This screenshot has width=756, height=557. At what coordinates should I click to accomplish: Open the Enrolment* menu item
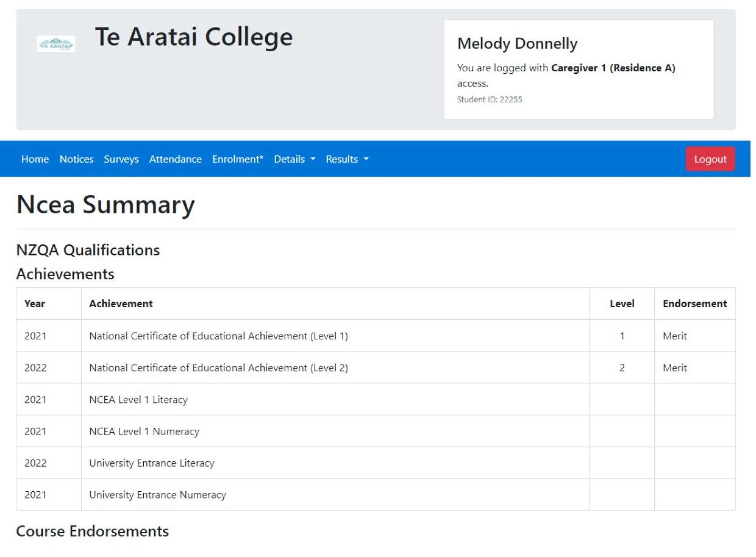pos(237,159)
